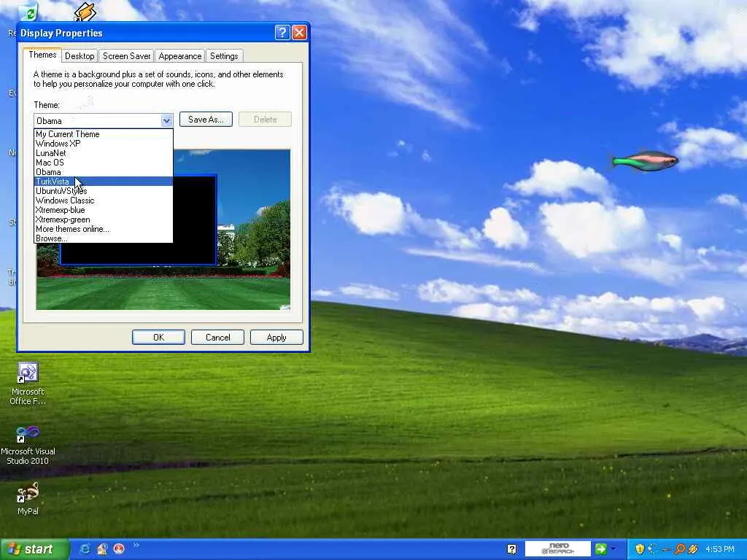Screen dimensions: 747x560
Task: Go to the Appearance tab
Action: coord(180,56)
